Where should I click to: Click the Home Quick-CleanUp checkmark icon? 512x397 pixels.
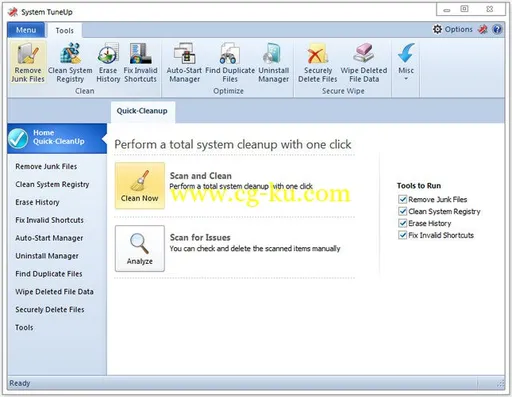[18, 138]
